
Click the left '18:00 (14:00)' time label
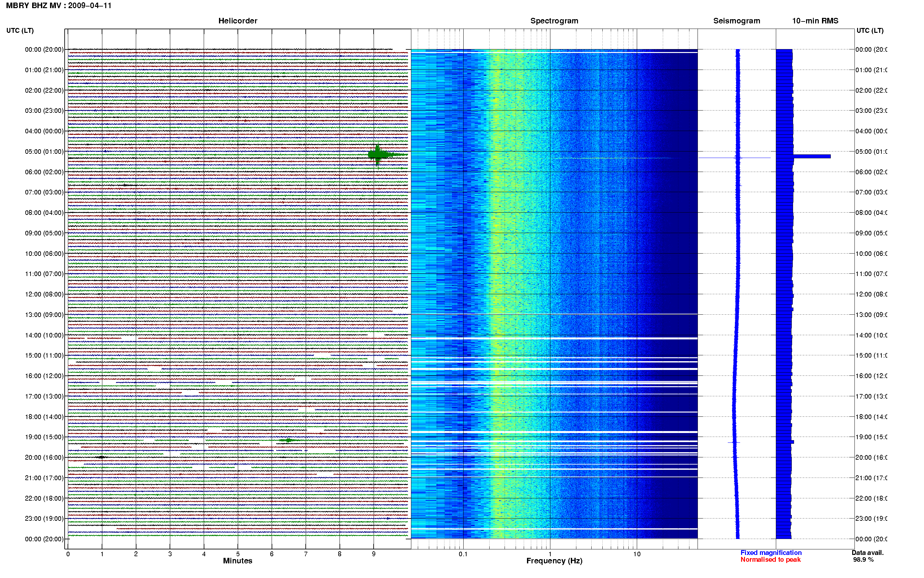[44, 417]
